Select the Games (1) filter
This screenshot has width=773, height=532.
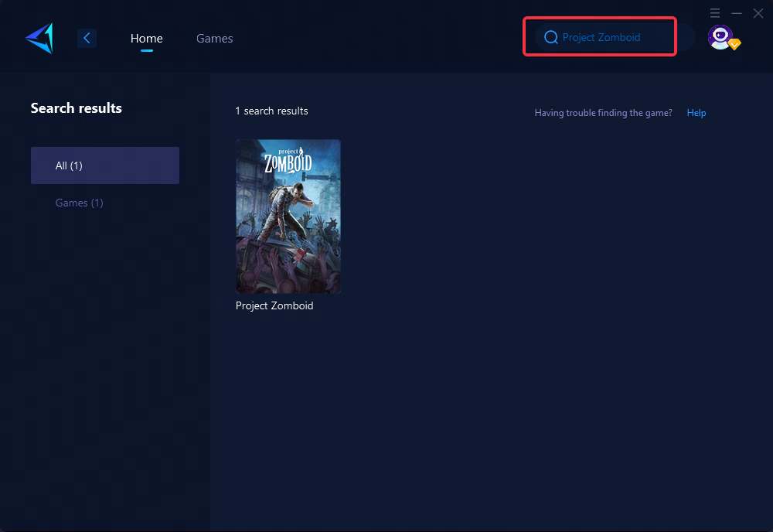click(x=80, y=203)
